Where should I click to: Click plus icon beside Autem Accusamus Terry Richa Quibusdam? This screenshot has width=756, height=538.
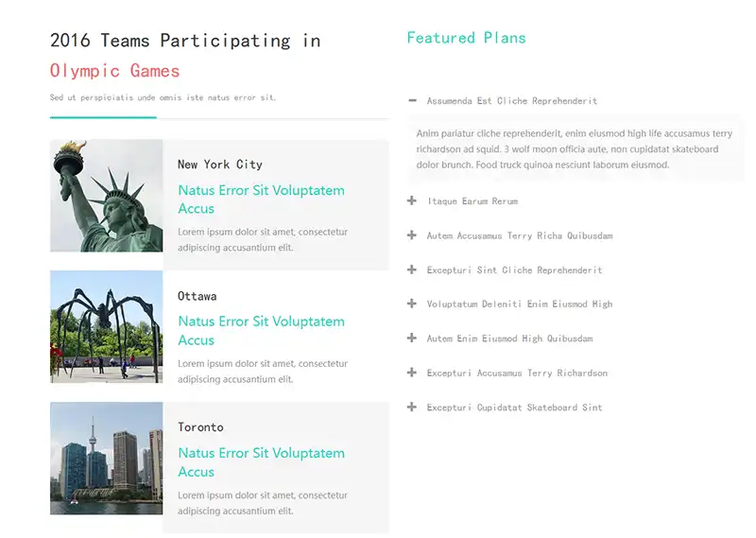pos(412,235)
